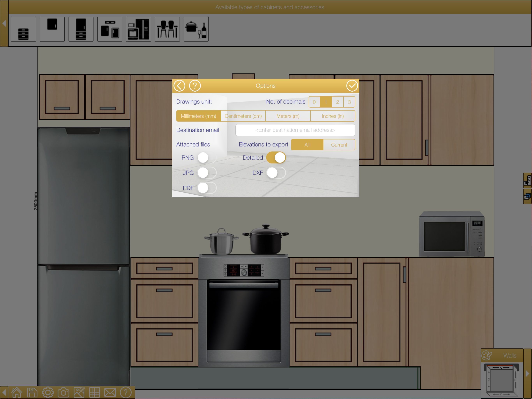Click the Home icon in the bottom toolbar

pos(17,393)
